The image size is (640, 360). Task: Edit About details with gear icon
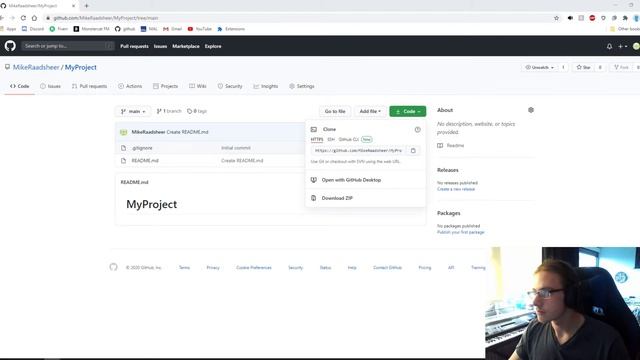click(531, 110)
